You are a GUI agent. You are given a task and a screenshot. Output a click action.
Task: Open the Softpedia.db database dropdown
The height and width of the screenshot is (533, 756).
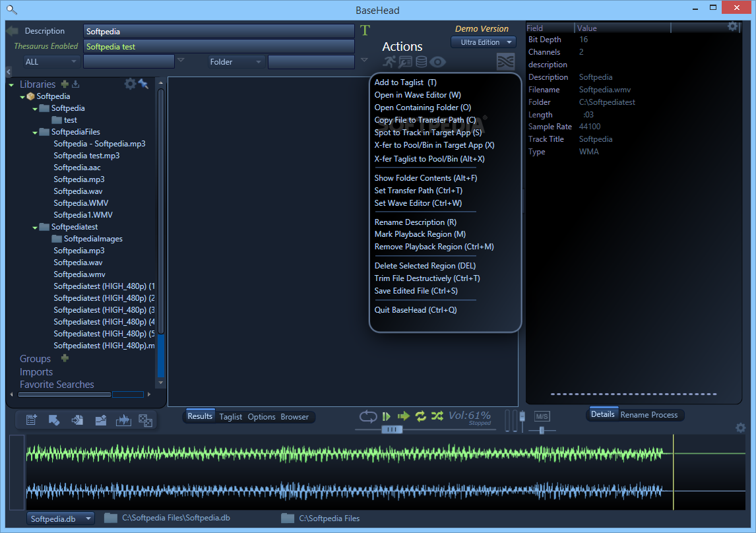click(x=60, y=518)
